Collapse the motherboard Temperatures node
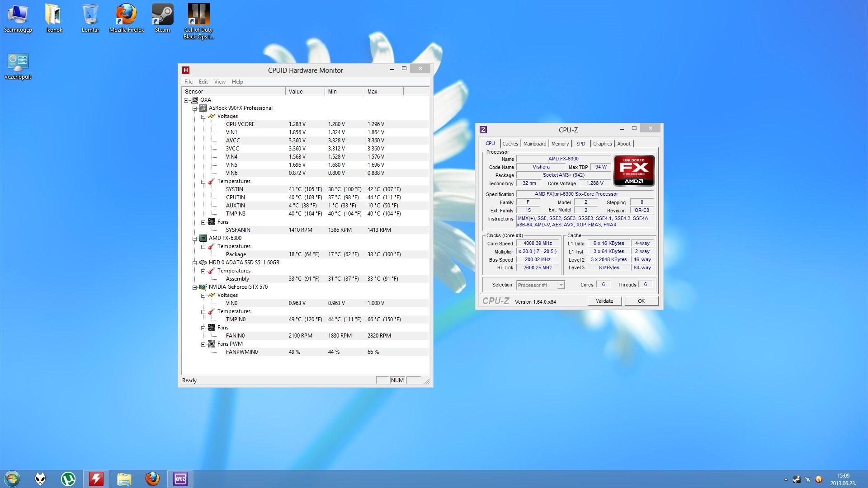Image resolution: width=868 pixels, height=488 pixels. click(x=203, y=181)
